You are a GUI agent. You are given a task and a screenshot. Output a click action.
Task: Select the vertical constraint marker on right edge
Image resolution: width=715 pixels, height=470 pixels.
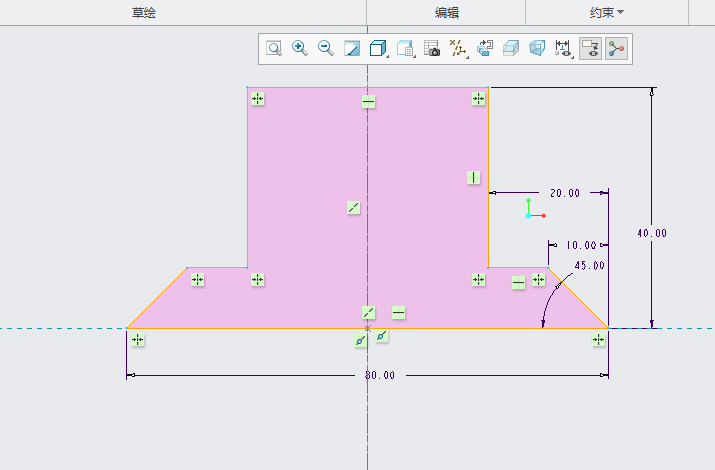point(474,178)
